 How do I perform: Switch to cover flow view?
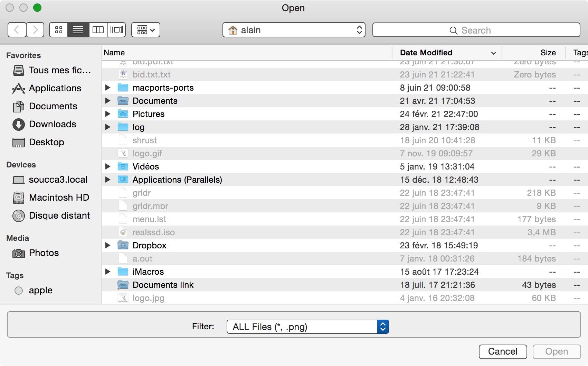point(116,30)
